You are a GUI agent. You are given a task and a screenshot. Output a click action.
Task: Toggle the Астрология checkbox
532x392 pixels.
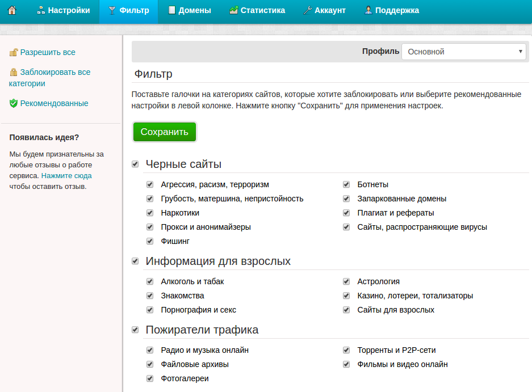346,281
